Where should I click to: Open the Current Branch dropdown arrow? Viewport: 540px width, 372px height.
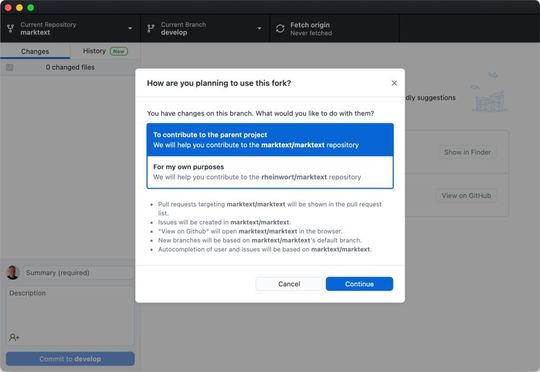pyautogui.click(x=259, y=28)
